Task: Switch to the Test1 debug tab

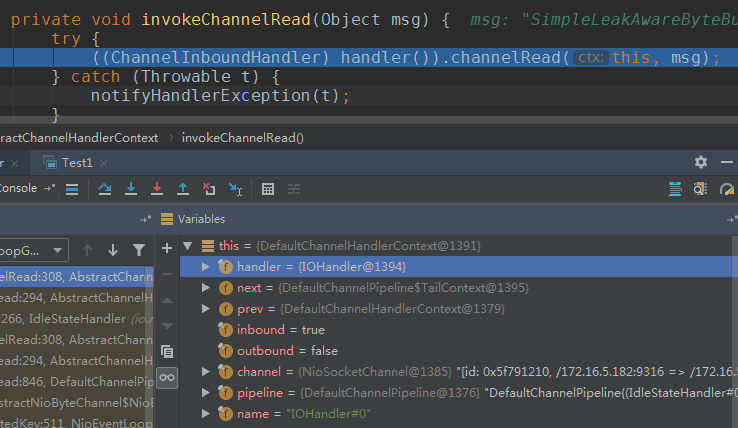Action: (68, 163)
